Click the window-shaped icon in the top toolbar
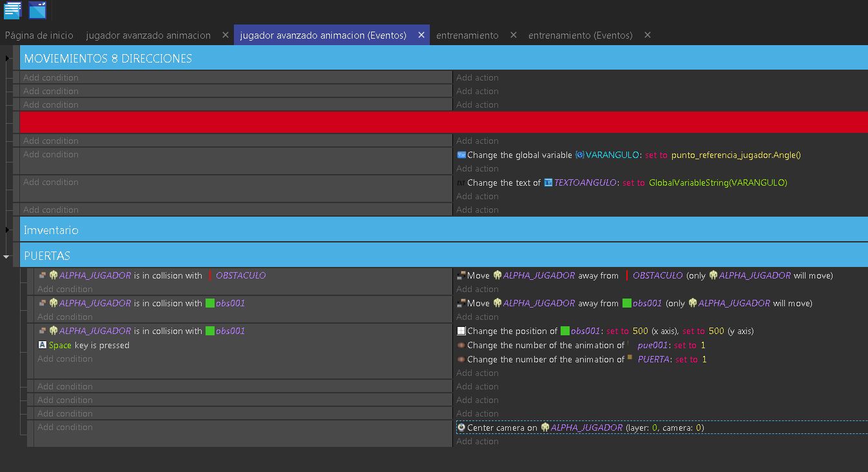868x472 pixels. pyautogui.click(x=37, y=10)
